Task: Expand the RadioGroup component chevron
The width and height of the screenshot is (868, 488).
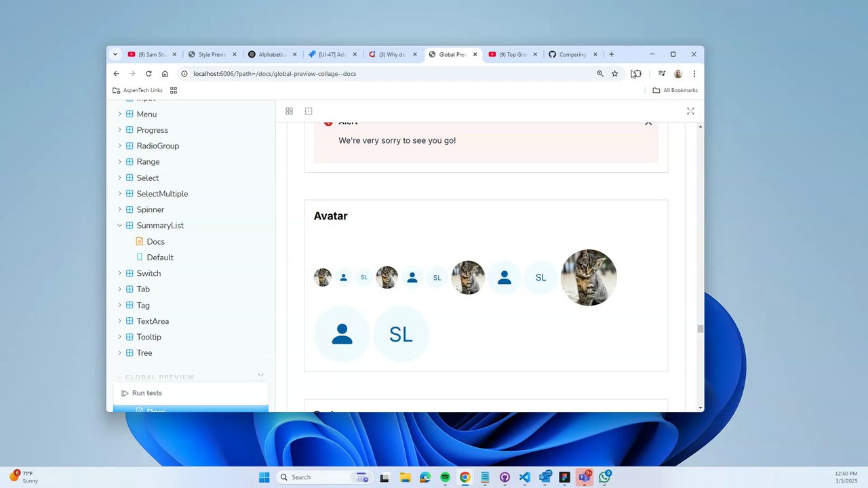Action: 120,146
